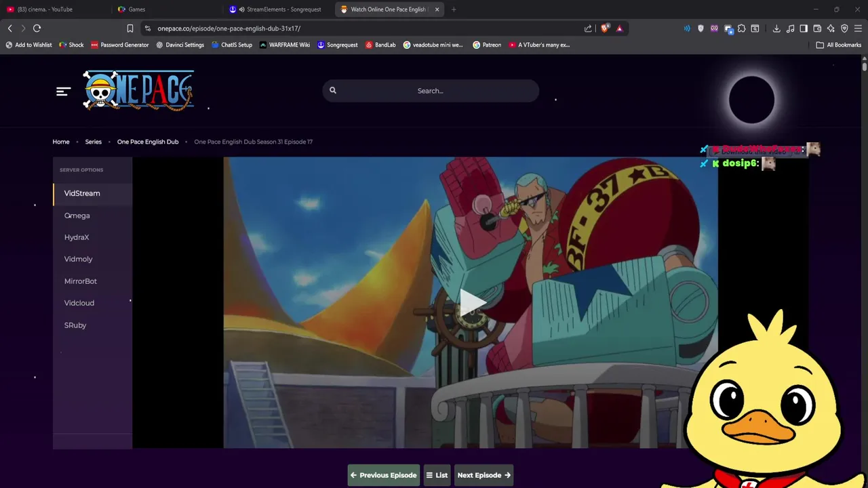
Task: Go forward in browser history
Action: coord(23,28)
